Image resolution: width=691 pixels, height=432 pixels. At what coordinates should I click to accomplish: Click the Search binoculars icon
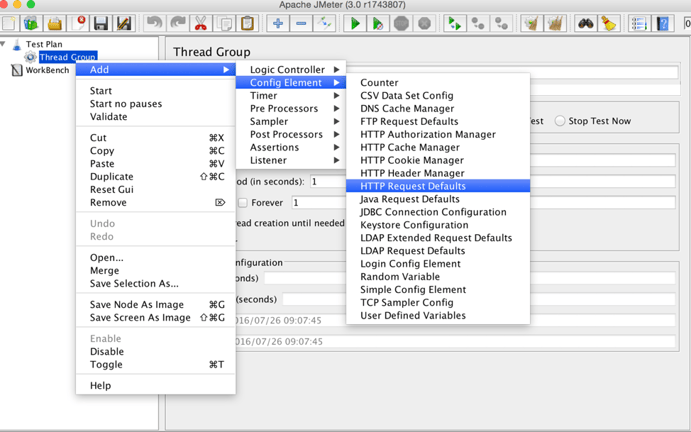[x=585, y=23]
